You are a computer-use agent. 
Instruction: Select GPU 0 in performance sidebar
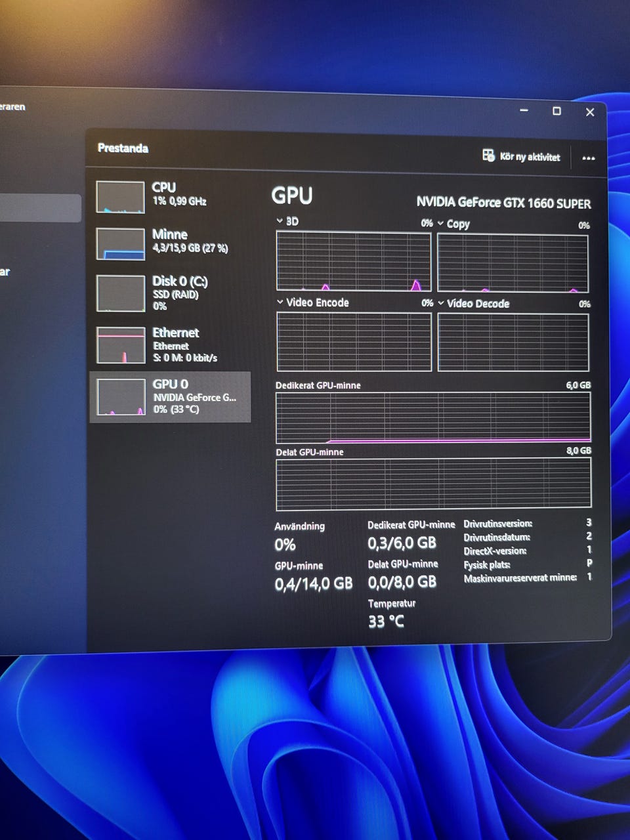tap(169, 397)
